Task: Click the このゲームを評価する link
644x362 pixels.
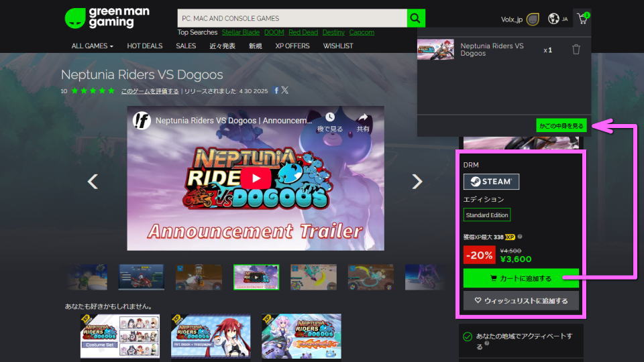Action: coord(150,91)
